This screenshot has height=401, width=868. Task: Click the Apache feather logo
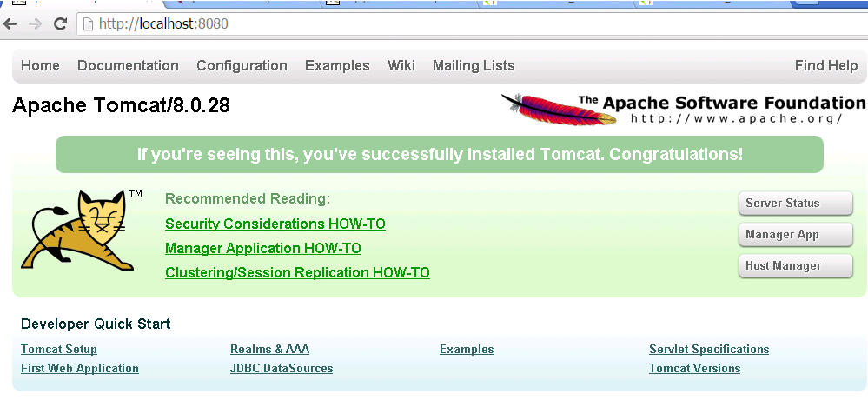tap(559, 109)
